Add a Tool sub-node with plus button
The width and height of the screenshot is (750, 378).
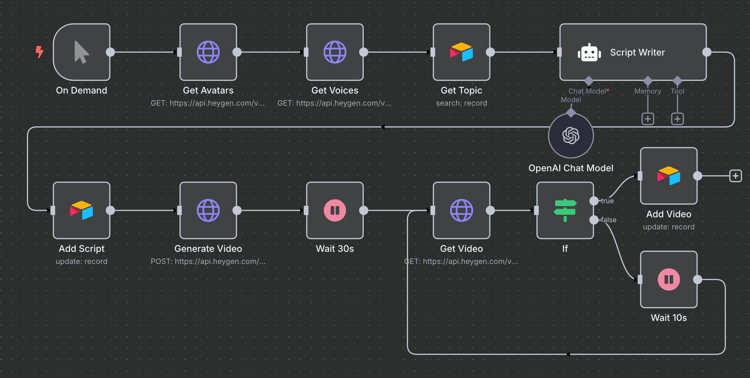coord(677,119)
